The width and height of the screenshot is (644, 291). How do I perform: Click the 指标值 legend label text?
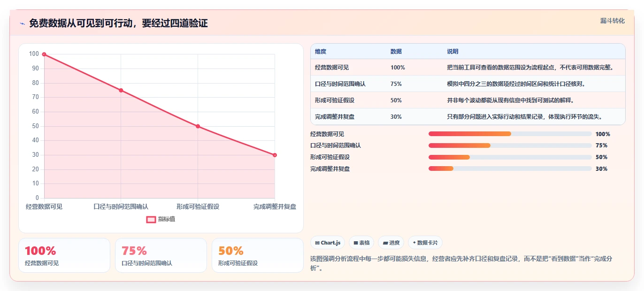[167, 219]
